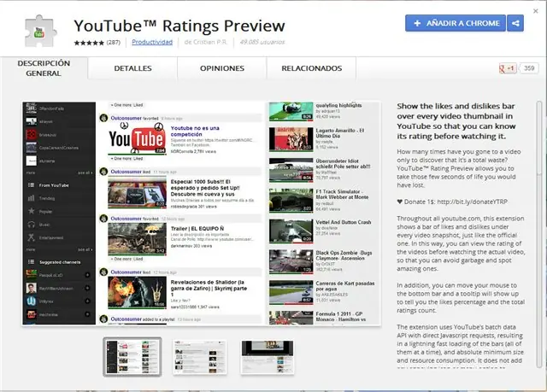This screenshot has height=392, width=547.
Task: Click the de Cristian P.R. author text
Action: coord(205,42)
